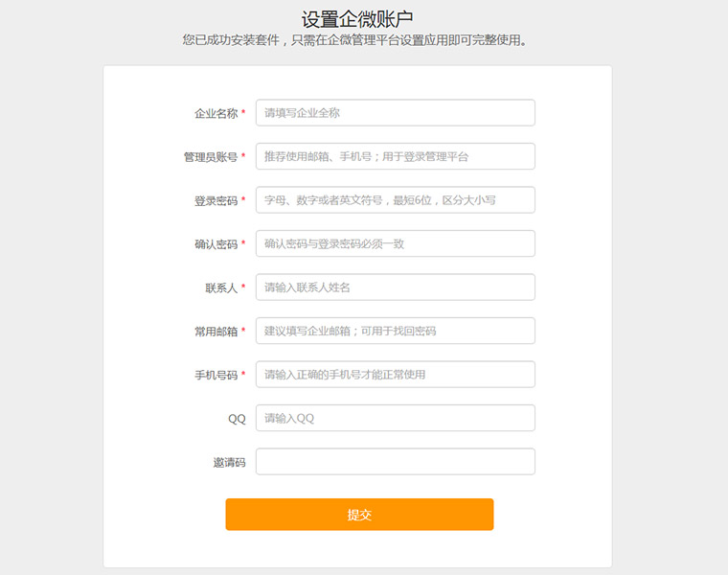
Task: Click the 常用邮箱 label
Action: click(216, 332)
